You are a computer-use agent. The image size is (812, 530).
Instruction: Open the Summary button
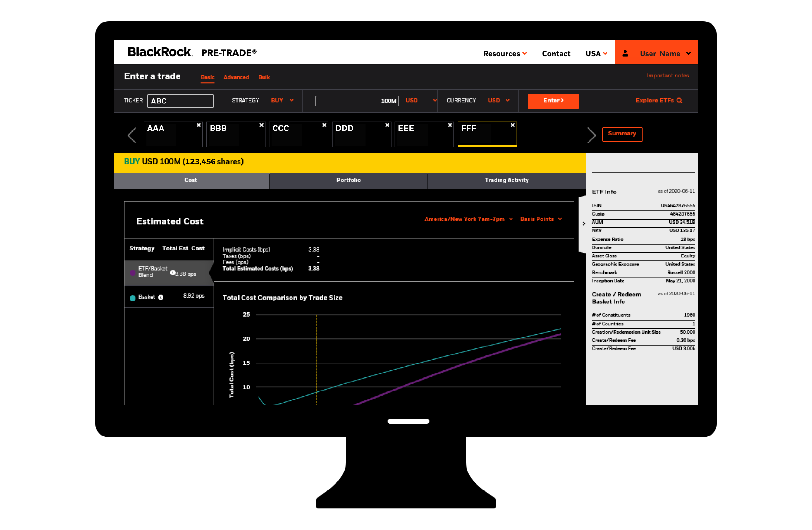(622, 134)
